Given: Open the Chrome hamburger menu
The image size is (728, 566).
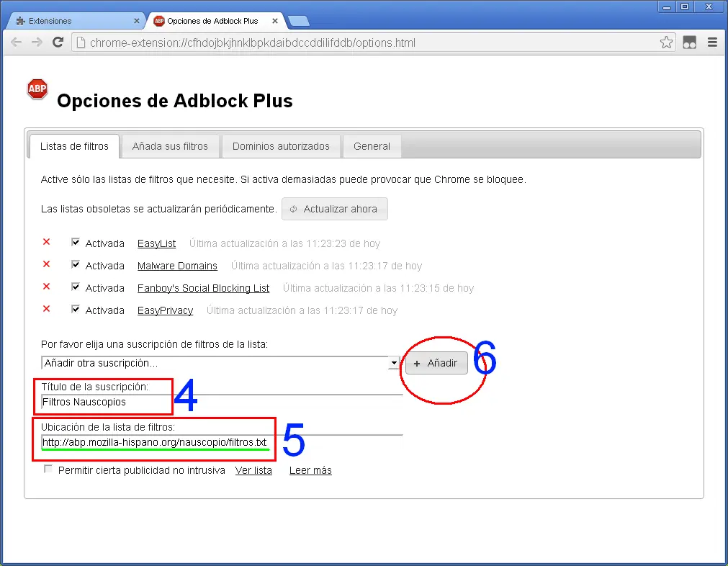Looking at the screenshot, I should pos(712,42).
